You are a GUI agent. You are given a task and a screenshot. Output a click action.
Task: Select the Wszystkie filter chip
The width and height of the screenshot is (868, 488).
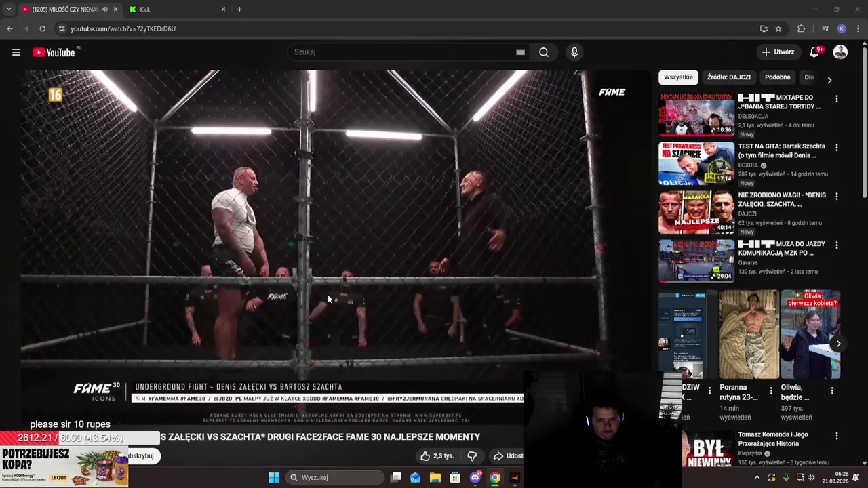678,77
